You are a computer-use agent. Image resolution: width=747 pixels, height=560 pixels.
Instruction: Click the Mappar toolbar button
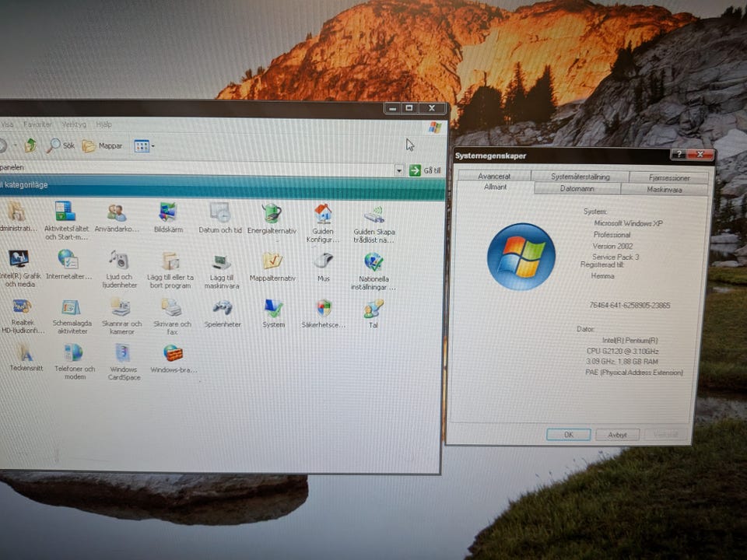[103, 145]
